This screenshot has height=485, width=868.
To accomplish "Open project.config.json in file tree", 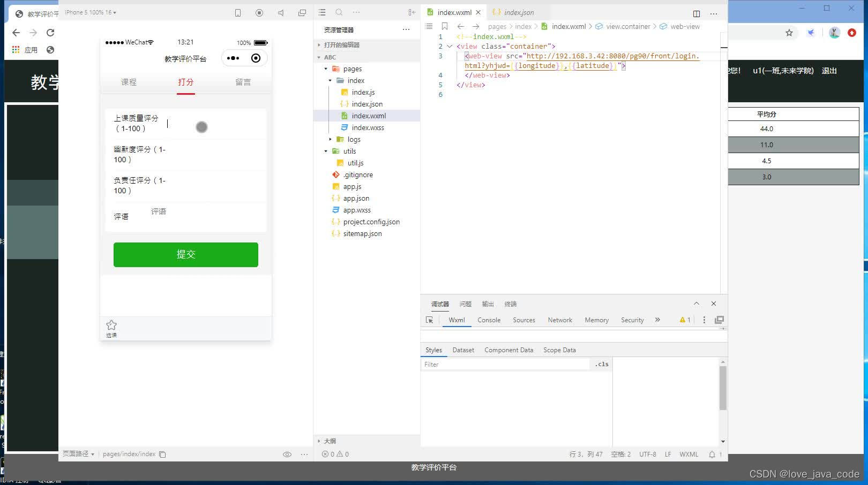I will (x=371, y=222).
